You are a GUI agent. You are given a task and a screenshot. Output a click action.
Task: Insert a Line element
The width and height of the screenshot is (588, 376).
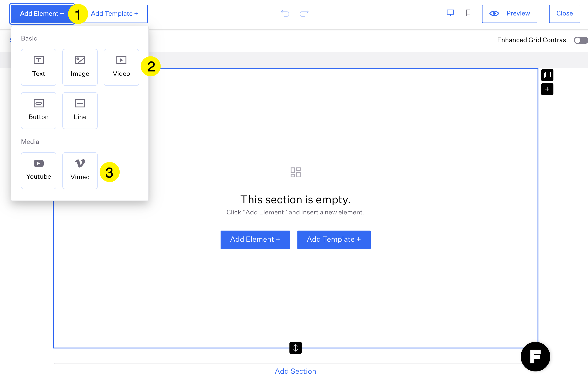[80, 110]
